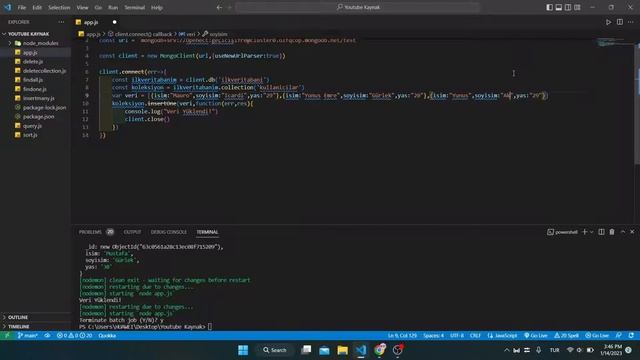Go to line via Ln 9, Col 129

coord(402,336)
